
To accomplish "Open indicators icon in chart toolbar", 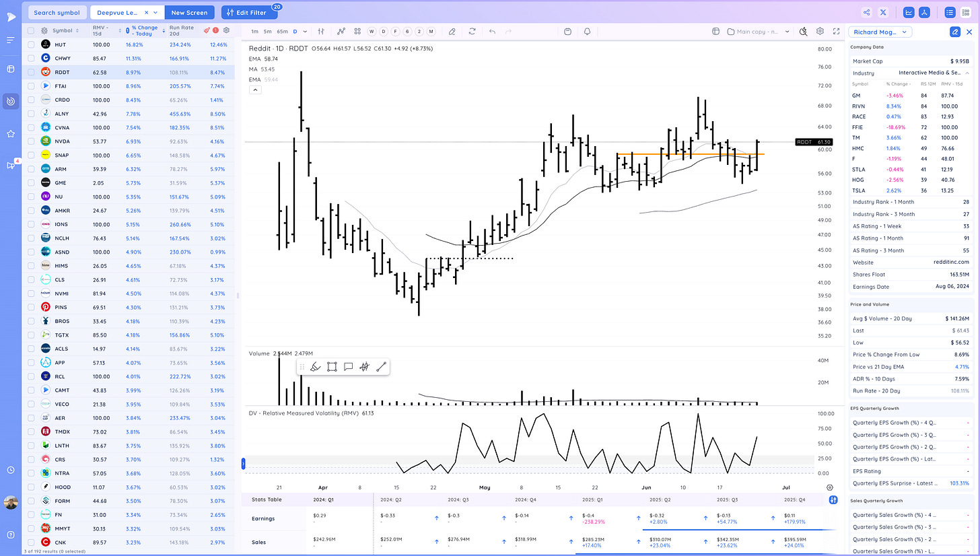I will tap(341, 31).
